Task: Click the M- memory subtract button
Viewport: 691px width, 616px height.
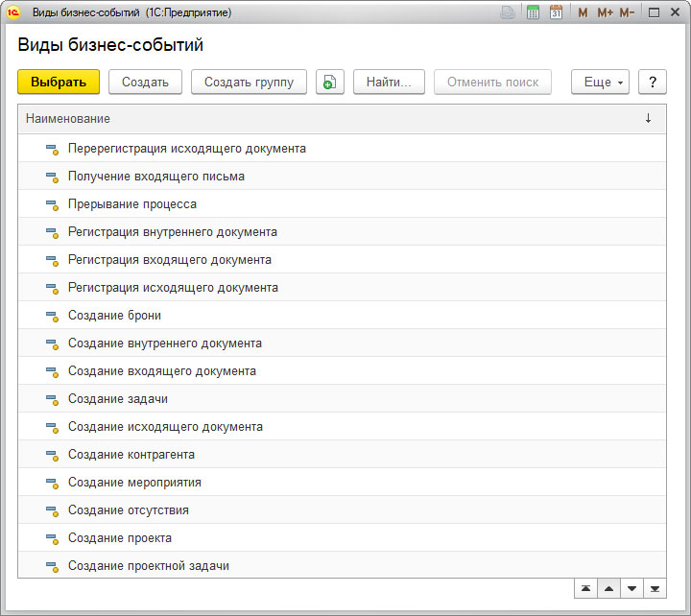Action: [x=627, y=12]
